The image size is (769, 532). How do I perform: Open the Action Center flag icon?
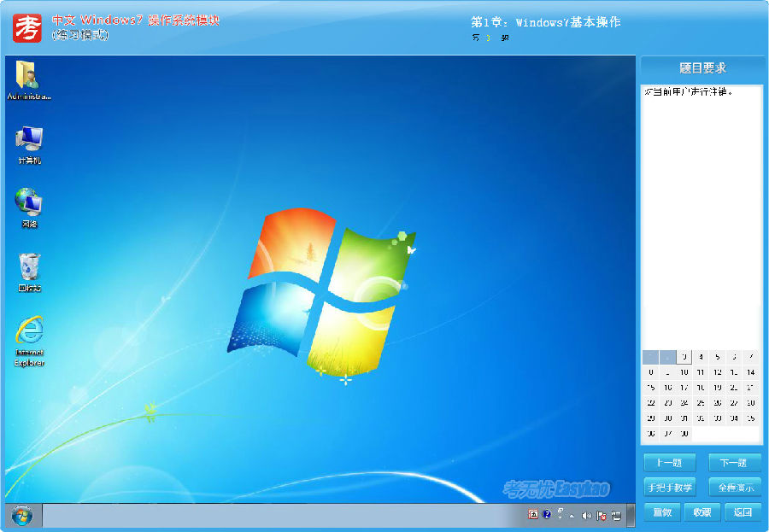pyautogui.click(x=602, y=516)
